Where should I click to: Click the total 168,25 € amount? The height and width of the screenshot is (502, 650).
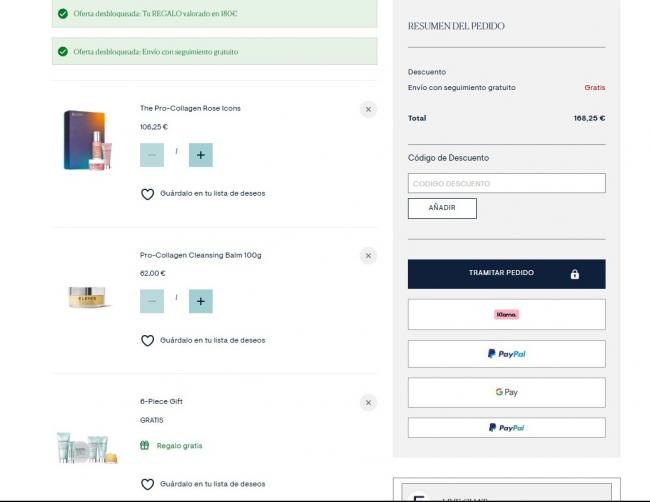coord(589,118)
